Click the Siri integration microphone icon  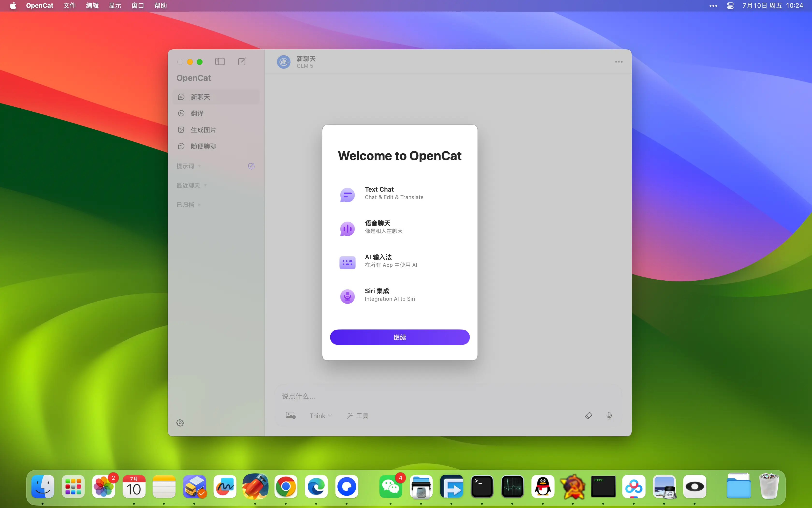coord(347,296)
